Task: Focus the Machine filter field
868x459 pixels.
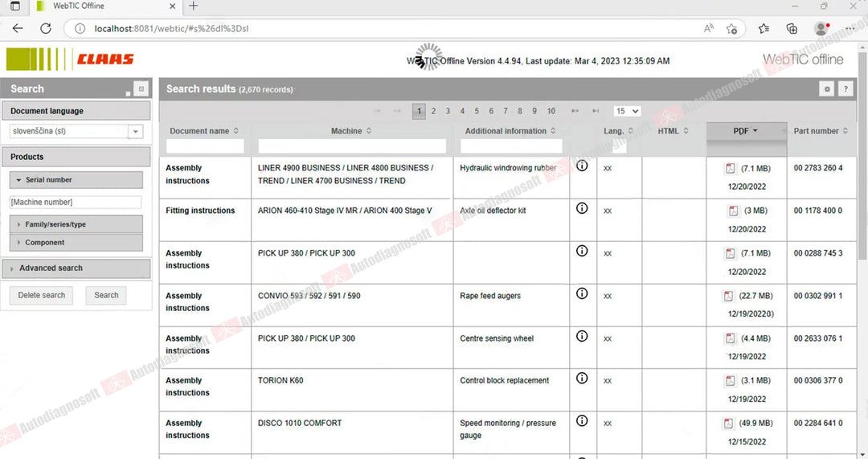Action: tap(352, 146)
